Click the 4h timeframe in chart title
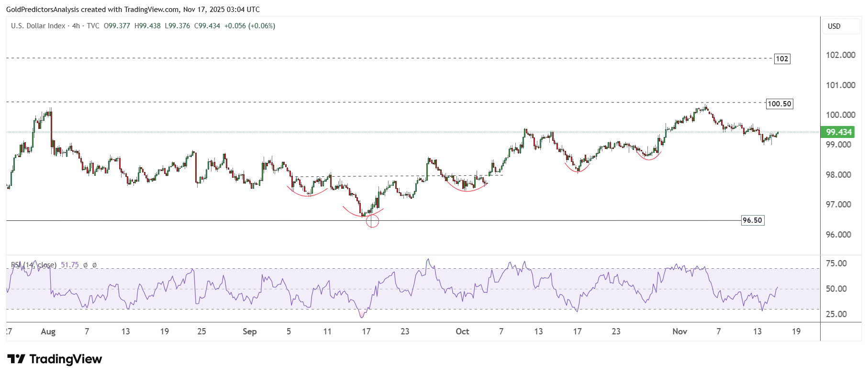This screenshot has width=868, height=377. [x=76, y=26]
